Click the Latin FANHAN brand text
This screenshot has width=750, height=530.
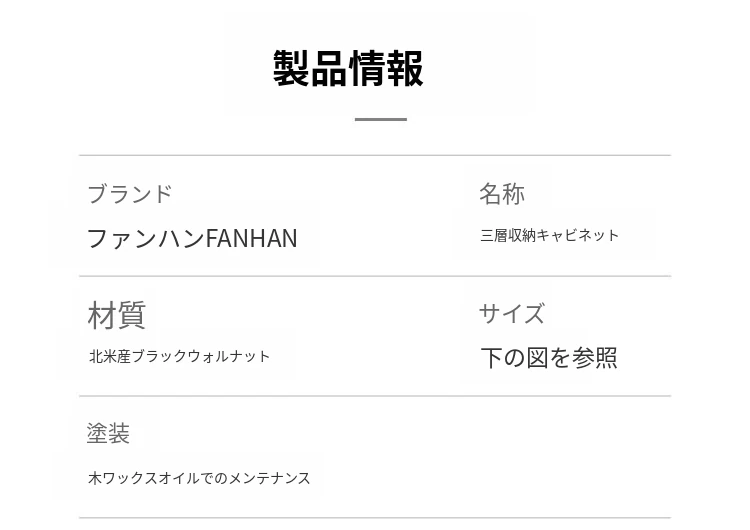(x=251, y=238)
